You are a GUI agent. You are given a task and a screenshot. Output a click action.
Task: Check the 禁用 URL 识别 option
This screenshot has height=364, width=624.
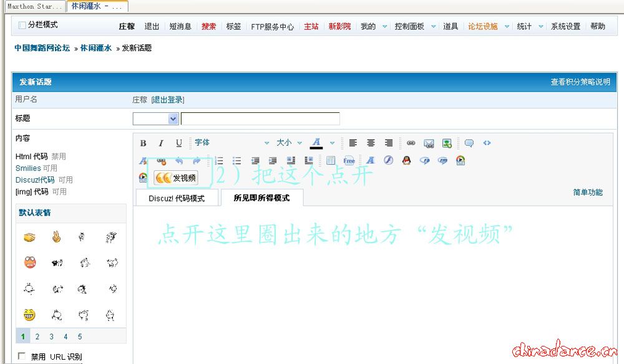click(22, 357)
